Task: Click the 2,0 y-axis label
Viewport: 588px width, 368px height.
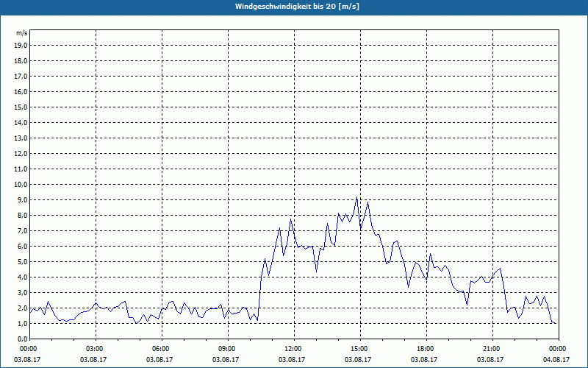Action: (x=23, y=308)
